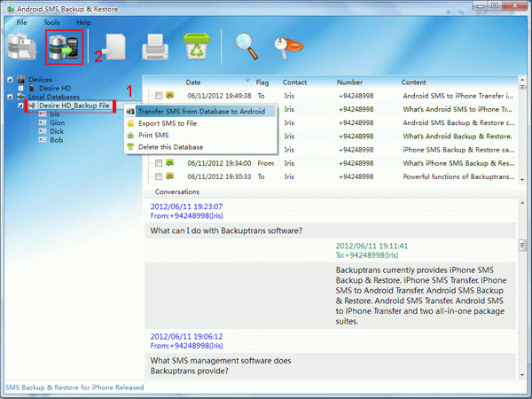
Task: Click conversations scrollbar down arrow
Action: 522,375
